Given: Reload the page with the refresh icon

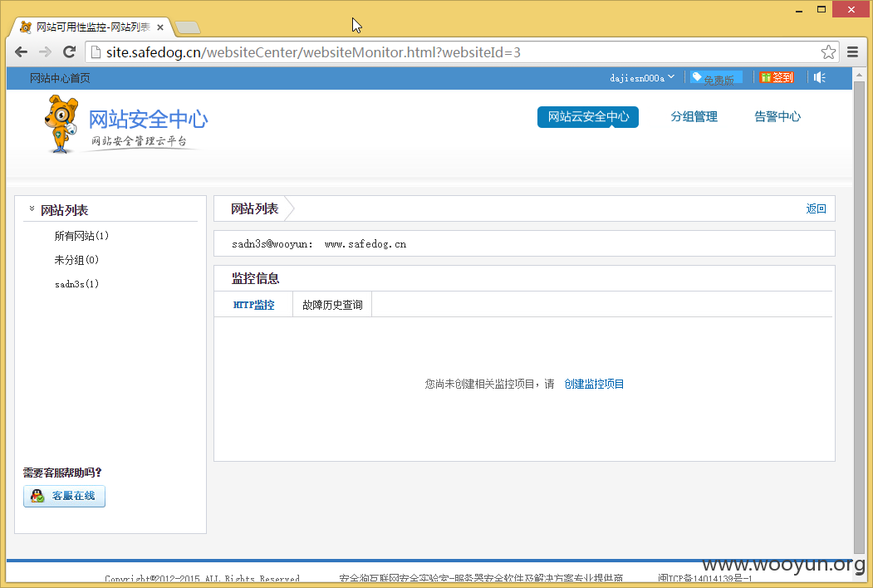Looking at the screenshot, I should click(69, 52).
